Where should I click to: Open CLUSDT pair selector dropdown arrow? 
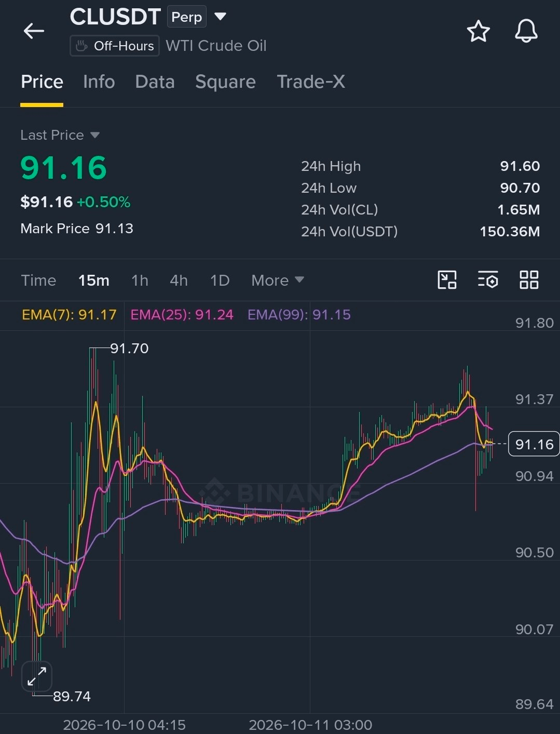click(220, 17)
